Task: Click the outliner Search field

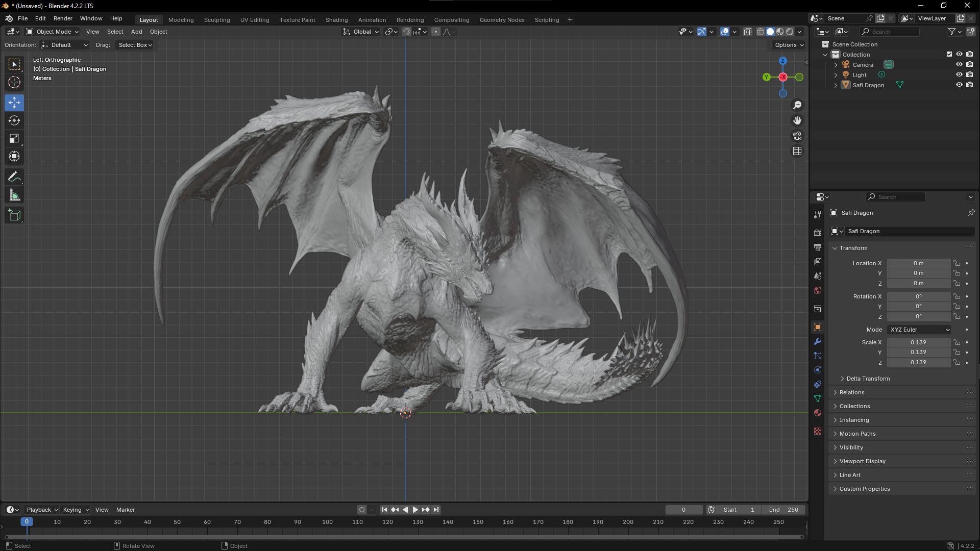Action: pyautogui.click(x=889, y=32)
